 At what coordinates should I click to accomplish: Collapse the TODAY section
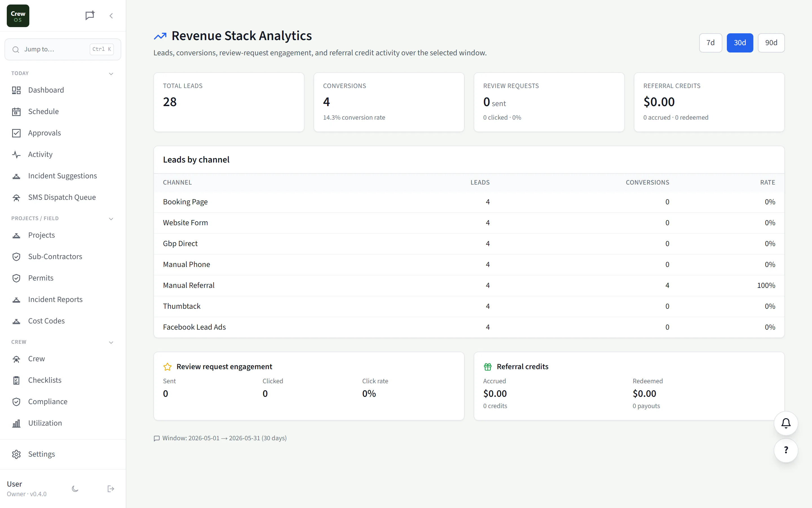(111, 74)
